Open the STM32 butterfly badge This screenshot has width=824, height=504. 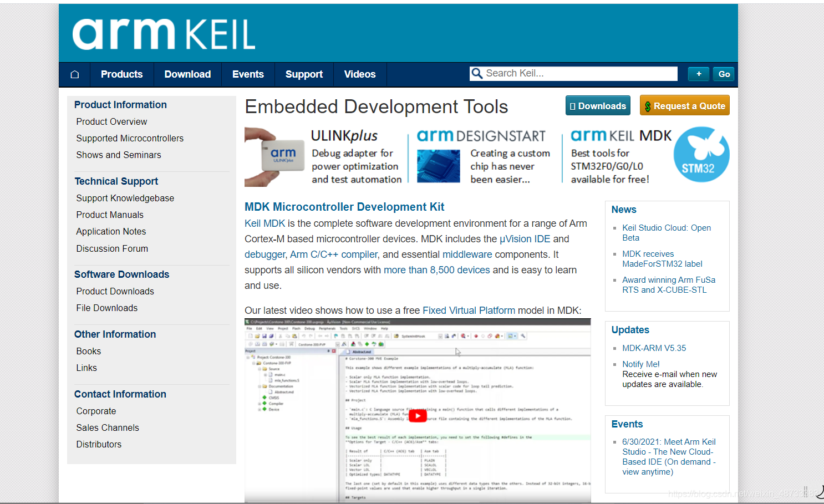click(x=701, y=154)
